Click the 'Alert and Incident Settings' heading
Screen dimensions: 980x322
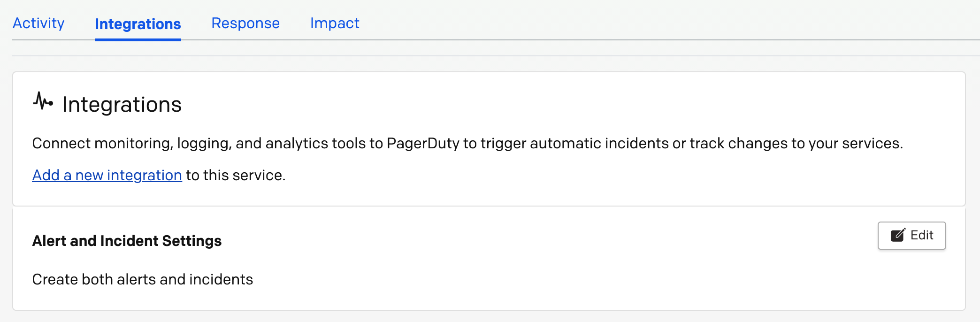click(127, 241)
